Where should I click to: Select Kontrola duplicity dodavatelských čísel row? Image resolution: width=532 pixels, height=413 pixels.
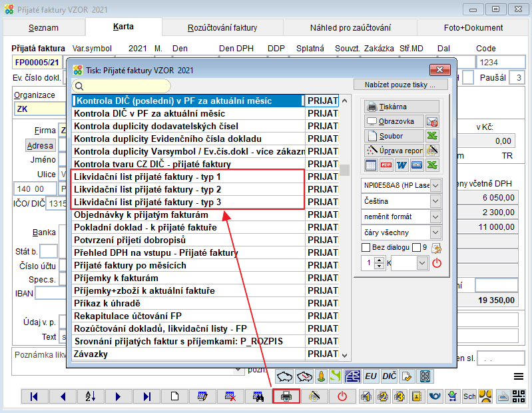coord(188,127)
